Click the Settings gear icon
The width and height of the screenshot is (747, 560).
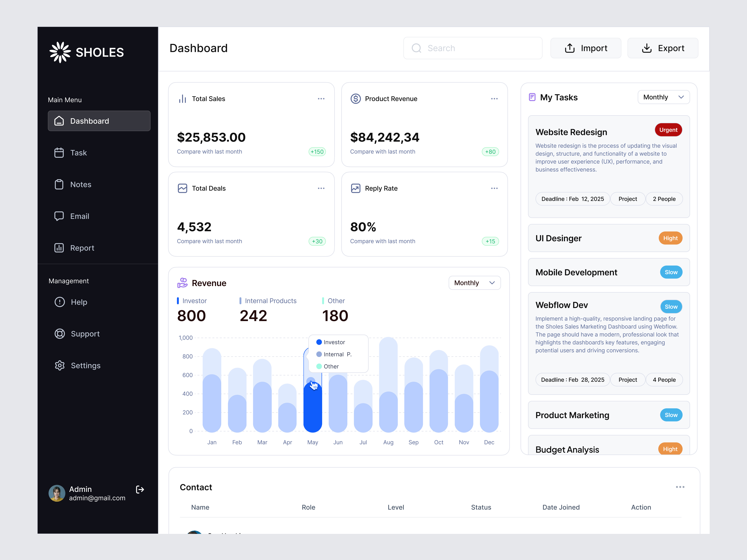tap(60, 365)
